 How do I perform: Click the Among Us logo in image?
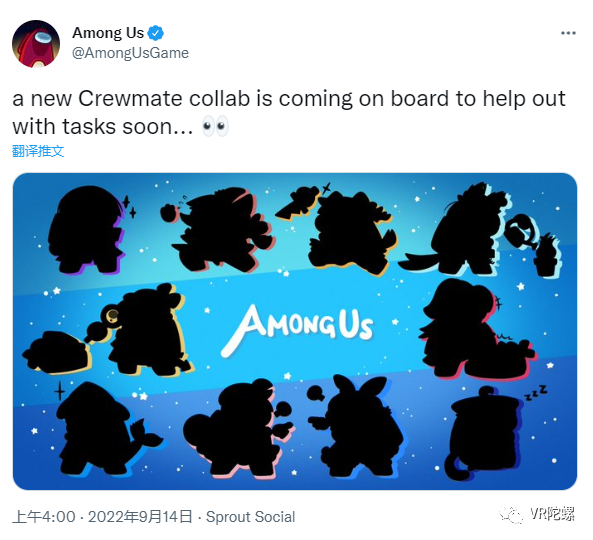[x=298, y=329]
